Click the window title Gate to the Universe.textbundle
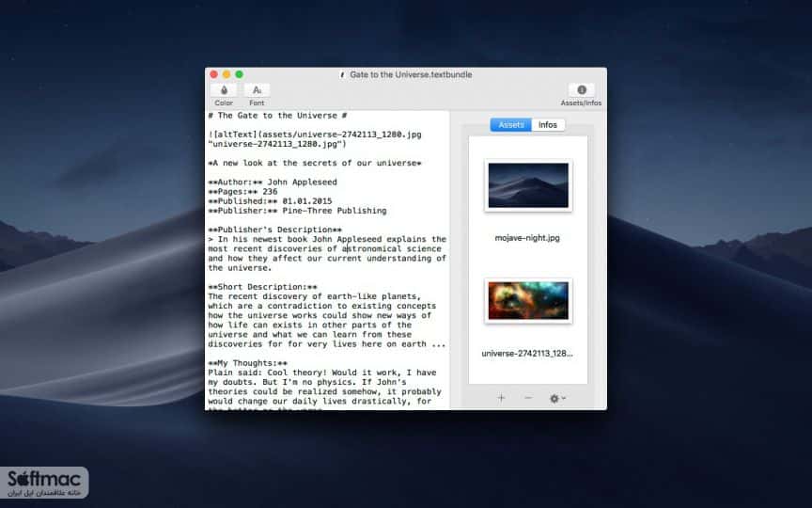812x508 pixels. click(411, 74)
